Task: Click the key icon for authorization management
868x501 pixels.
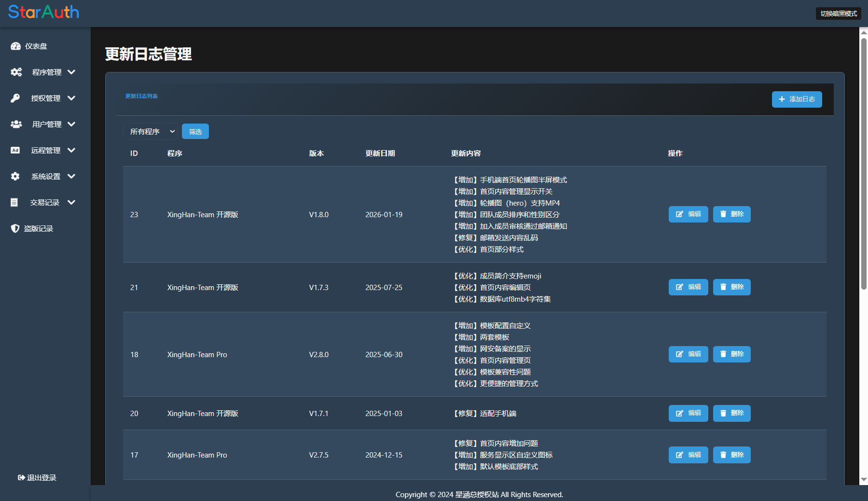Action: tap(15, 98)
